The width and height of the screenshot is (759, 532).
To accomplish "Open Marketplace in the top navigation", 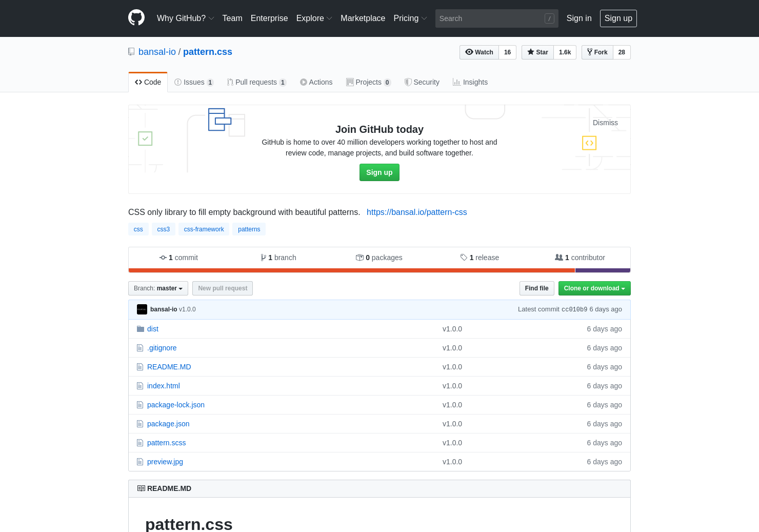I will click(363, 18).
